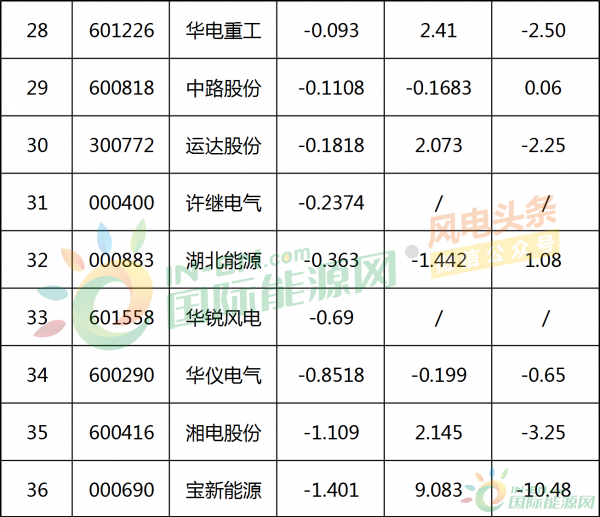The height and width of the screenshot is (517, 600).
Task: Click stock code 000690
Action: coord(121,490)
